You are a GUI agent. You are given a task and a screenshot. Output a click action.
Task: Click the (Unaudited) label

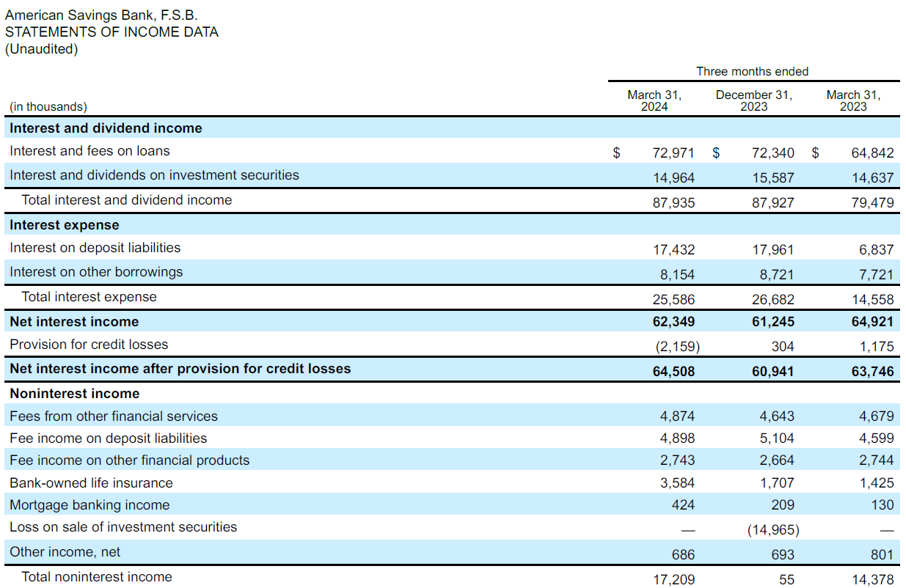[41, 49]
